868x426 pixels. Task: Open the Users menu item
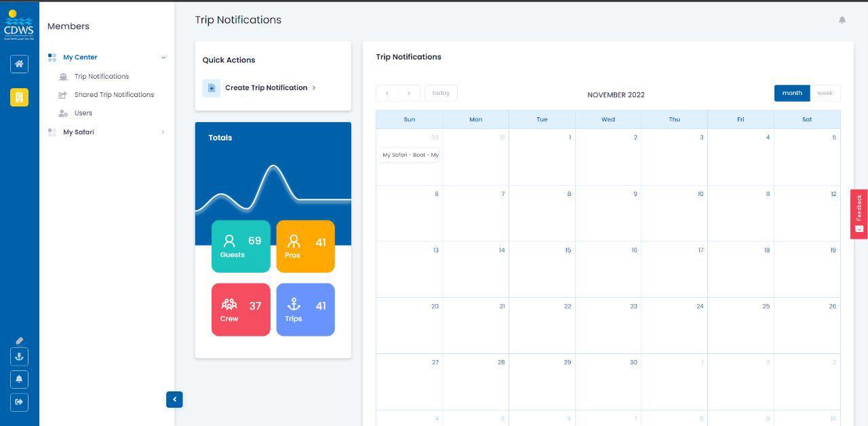pyautogui.click(x=83, y=113)
